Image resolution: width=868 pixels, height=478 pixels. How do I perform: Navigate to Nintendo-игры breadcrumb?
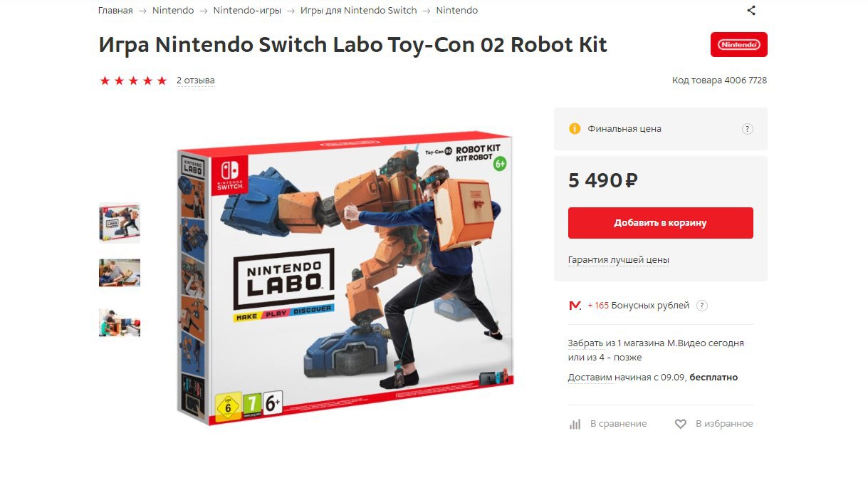point(247,11)
